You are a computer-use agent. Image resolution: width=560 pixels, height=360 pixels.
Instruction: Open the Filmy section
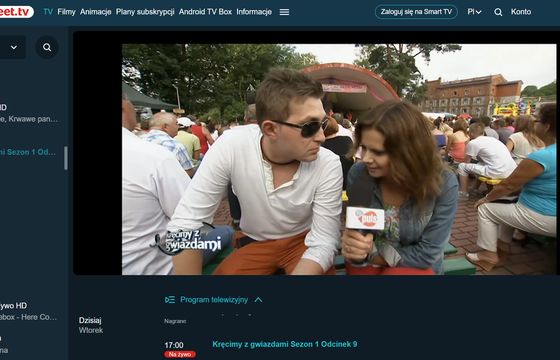[x=66, y=12]
